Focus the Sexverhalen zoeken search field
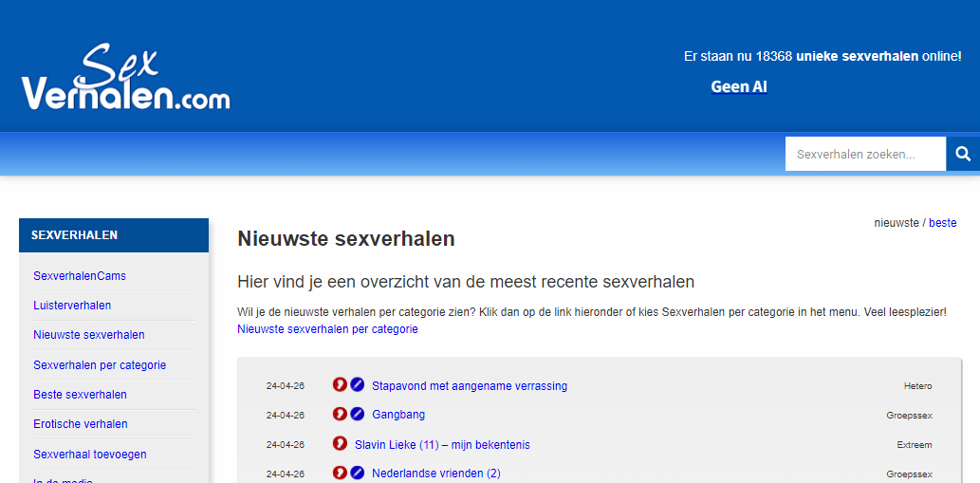This screenshot has height=483, width=980. pos(865,154)
